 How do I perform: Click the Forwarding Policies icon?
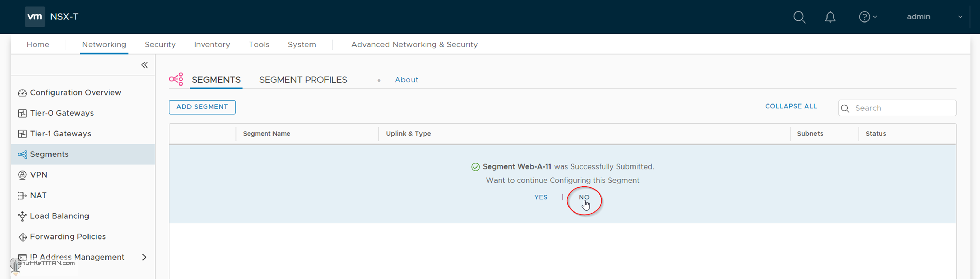tap(22, 237)
